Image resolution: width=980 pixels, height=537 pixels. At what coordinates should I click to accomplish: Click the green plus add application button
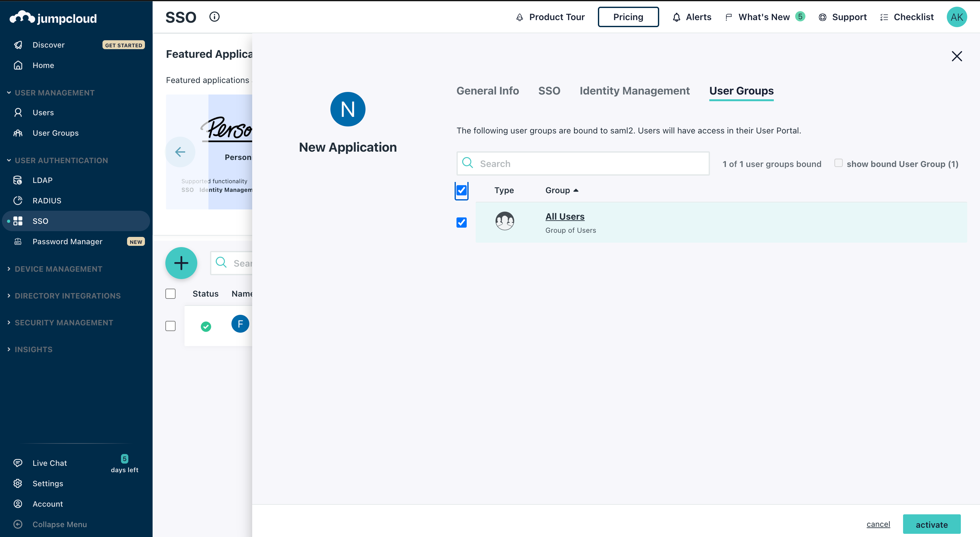(181, 263)
